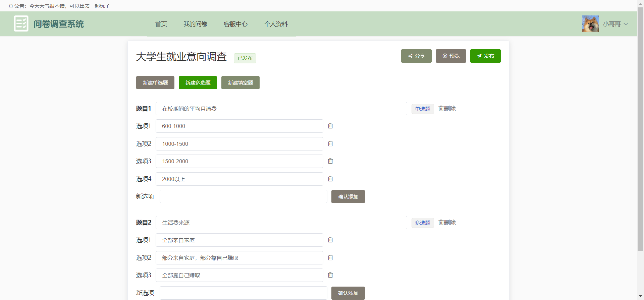Image resolution: width=644 pixels, height=300 pixels.
Task: Delete option 600-1000 with trash icon
Action: tap(330, 126)
